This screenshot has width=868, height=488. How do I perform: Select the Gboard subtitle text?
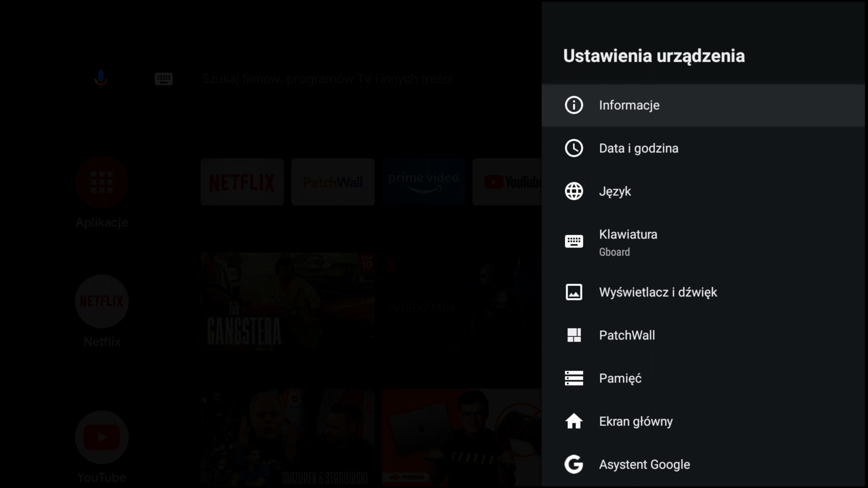[x=614, y=252]
